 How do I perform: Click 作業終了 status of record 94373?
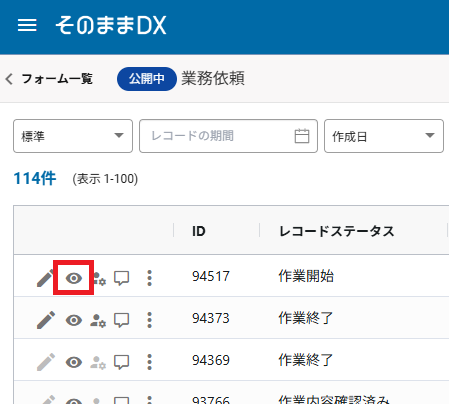pos(306,318)
